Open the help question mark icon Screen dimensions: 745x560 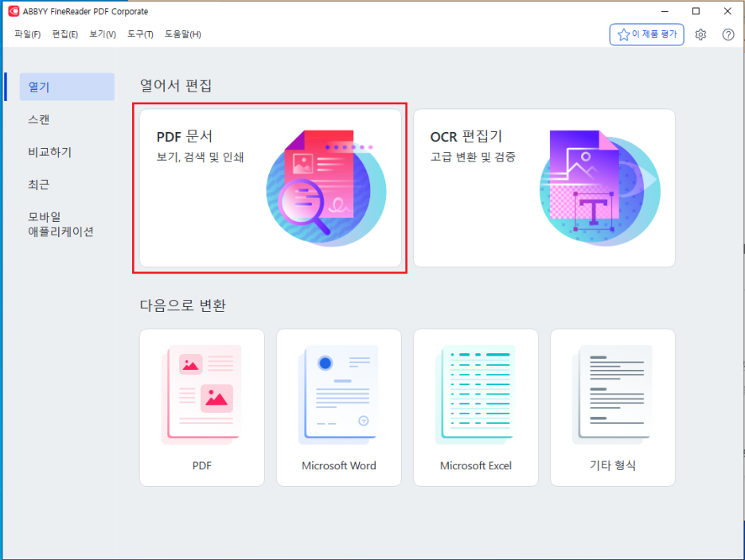click(728, 35)
